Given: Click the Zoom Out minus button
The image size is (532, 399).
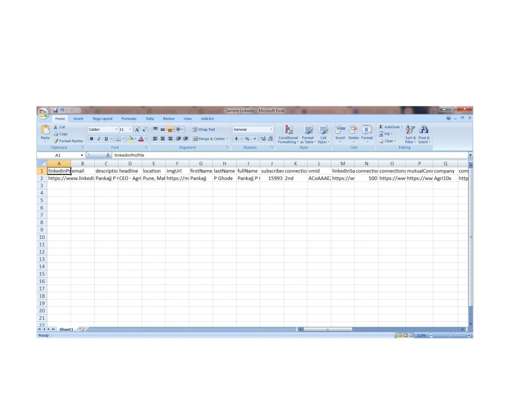Looking at the screenshot, I should [431, 336].
